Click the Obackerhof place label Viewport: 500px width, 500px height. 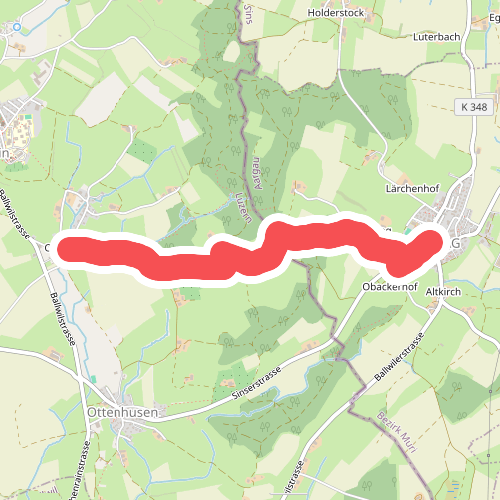[x=390, y=287]
